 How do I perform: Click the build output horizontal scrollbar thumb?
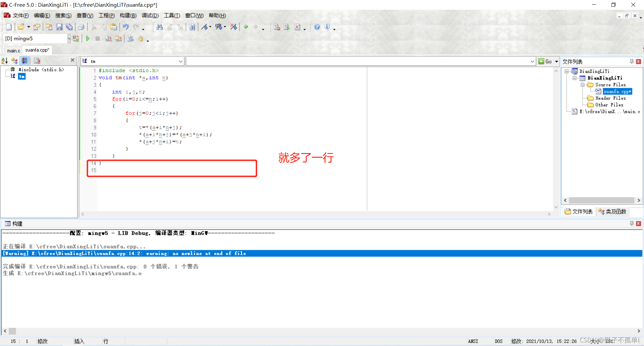pyautogui.click(x=12, y=331)
